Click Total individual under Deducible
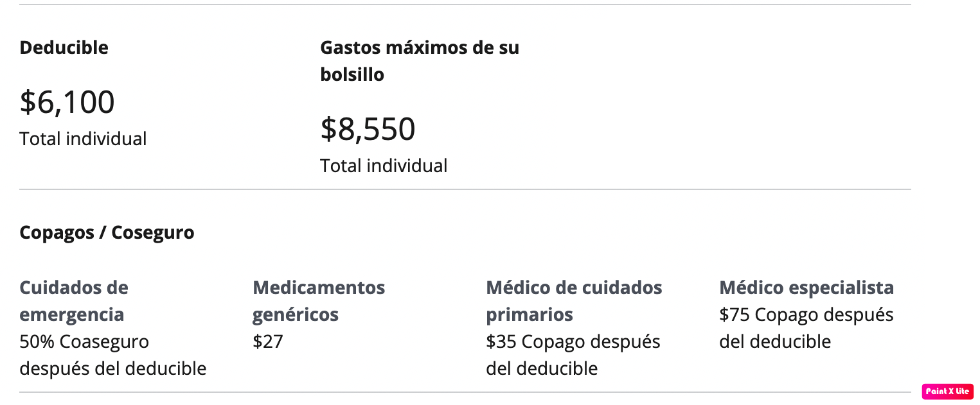 click(83, 139)
